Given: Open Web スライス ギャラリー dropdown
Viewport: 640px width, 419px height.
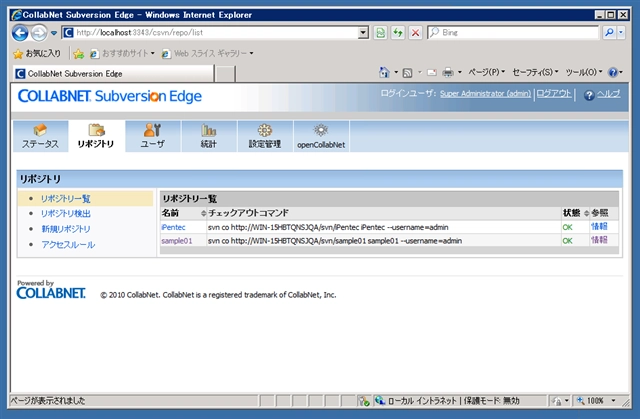Looking at the screenshot, I should coord(207,53).
